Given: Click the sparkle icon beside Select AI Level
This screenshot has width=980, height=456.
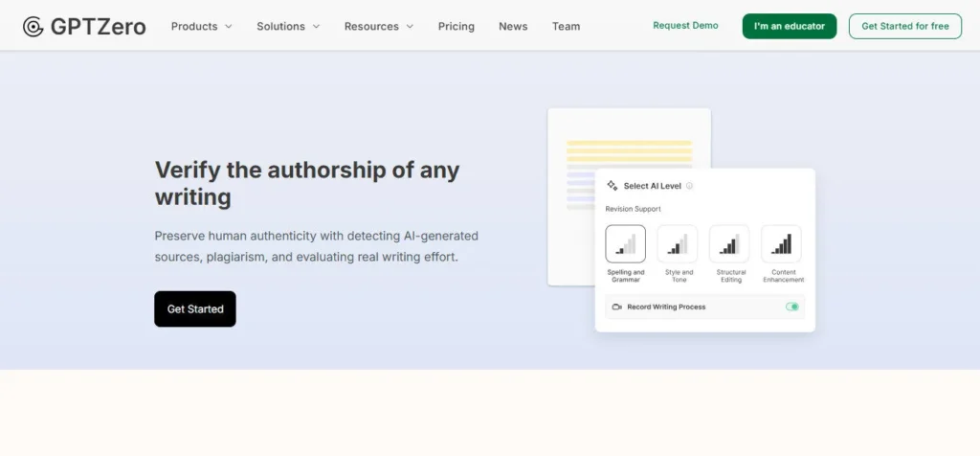Looking at the screenshot, I should coord(612,186).
